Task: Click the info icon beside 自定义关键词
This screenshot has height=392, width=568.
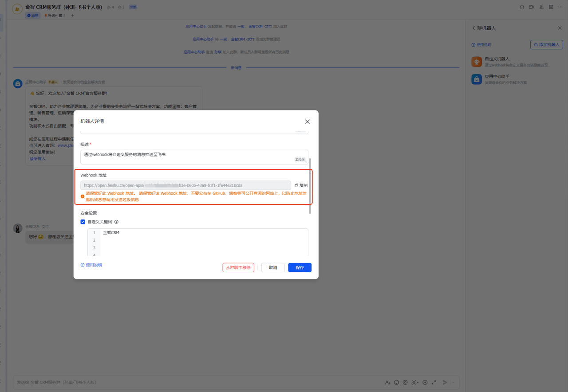Action: click(116, 222)
